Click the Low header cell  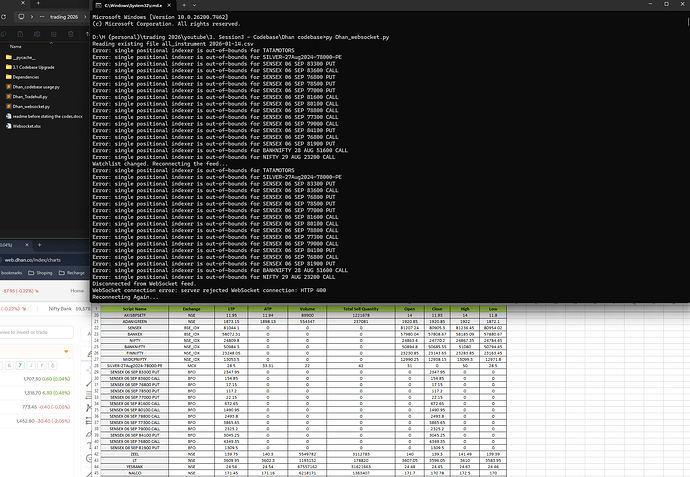click(493, 309)
